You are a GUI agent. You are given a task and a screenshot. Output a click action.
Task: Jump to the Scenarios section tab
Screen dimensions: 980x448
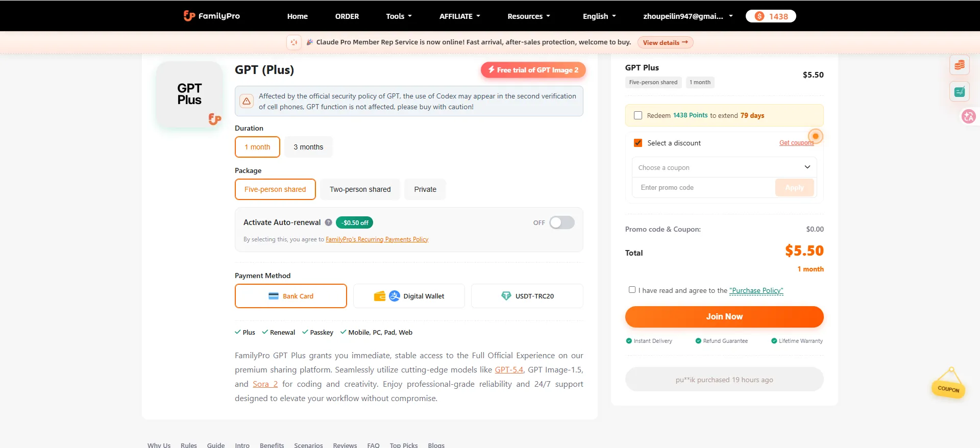308,445
